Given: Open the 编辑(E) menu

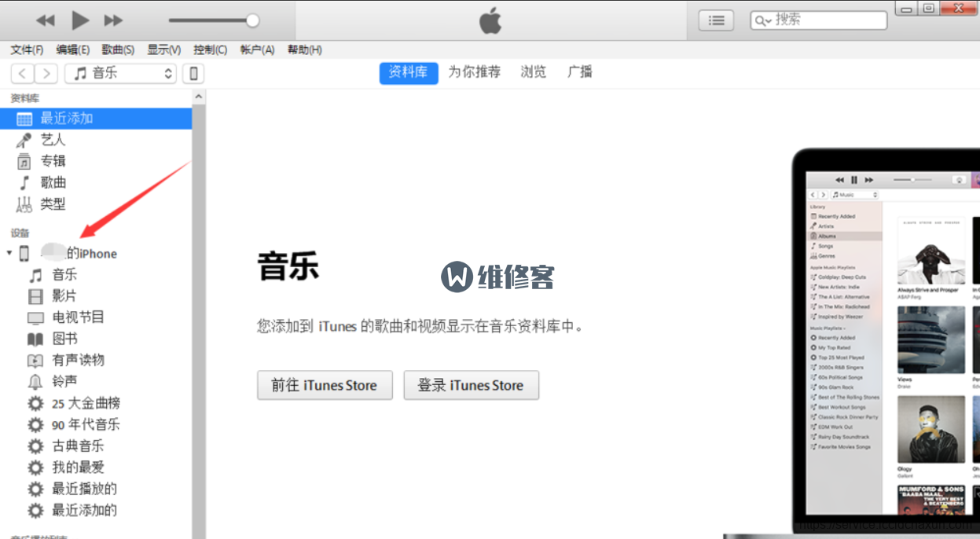Looking at the screenshot, I should click(72, 49).
